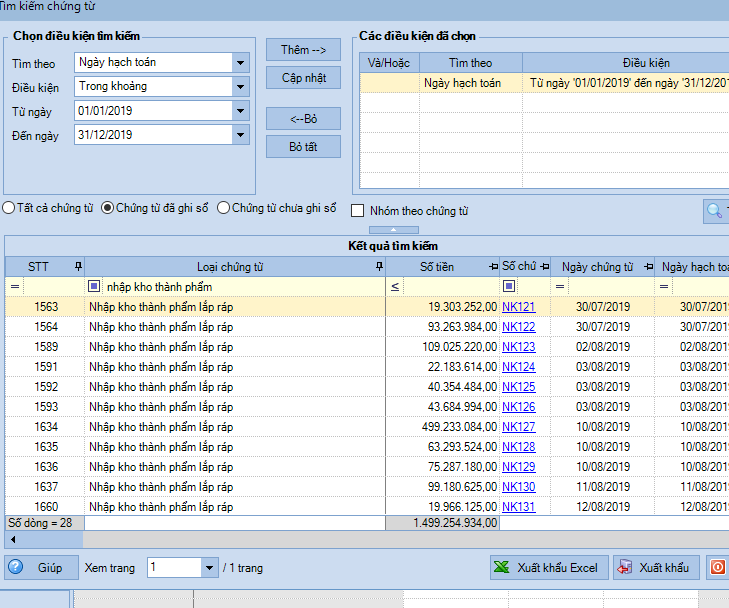Click the less-or-equal filter icon under Số tiền
The height and width of the screenshot is (608, 729).
click(395, 287)
